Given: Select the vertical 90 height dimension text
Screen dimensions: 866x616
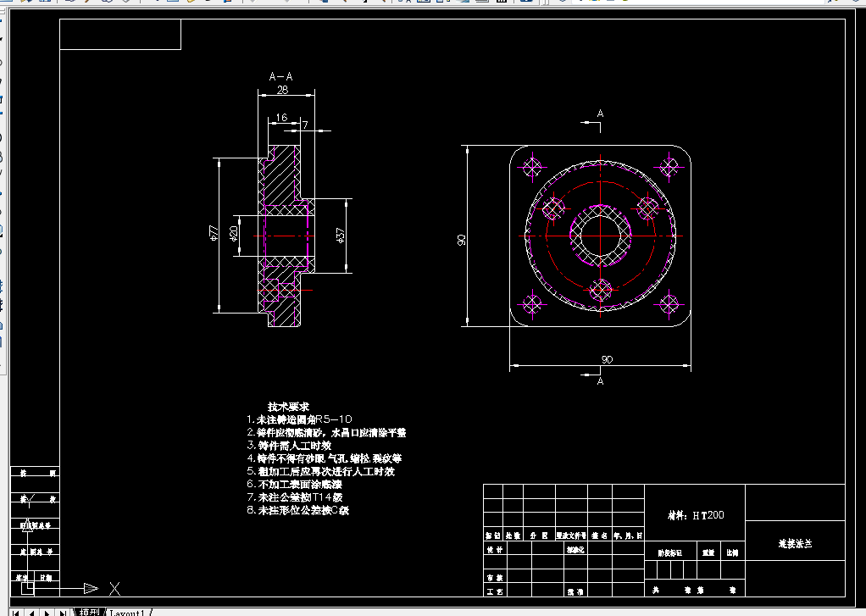Looking at the screenshot, I should [x=461, y=240].
